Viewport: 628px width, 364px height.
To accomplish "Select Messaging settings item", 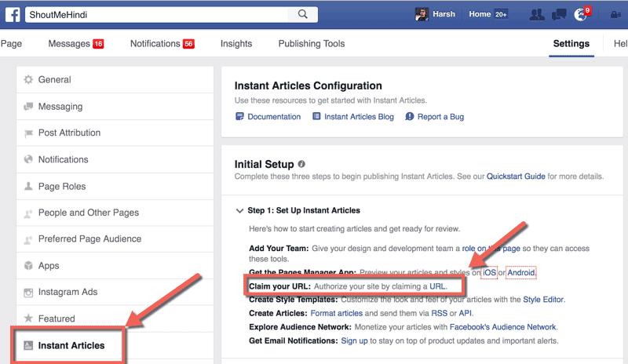I will point(115,107).
